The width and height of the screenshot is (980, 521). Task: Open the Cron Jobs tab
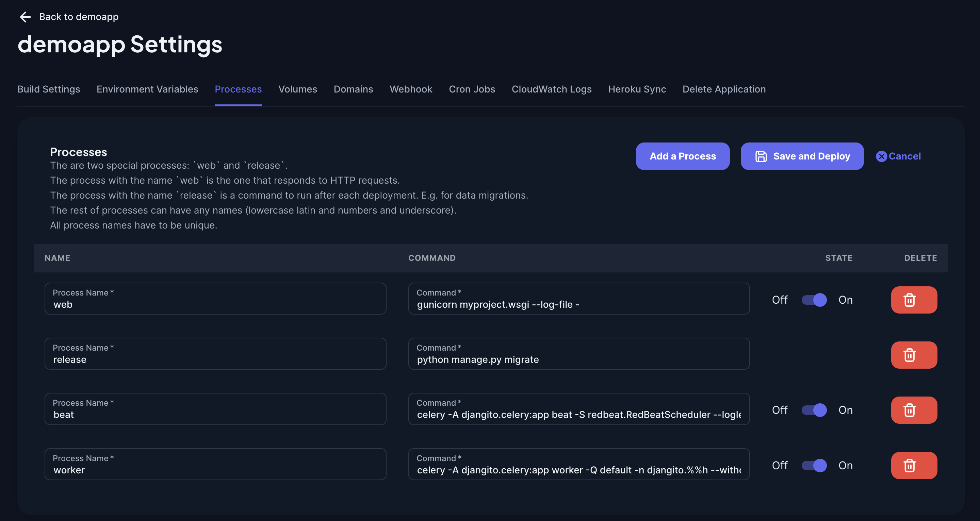[472, 89]
